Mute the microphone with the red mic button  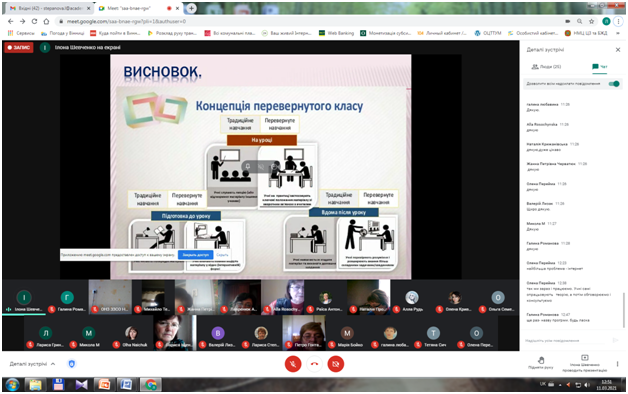point(293,364)
